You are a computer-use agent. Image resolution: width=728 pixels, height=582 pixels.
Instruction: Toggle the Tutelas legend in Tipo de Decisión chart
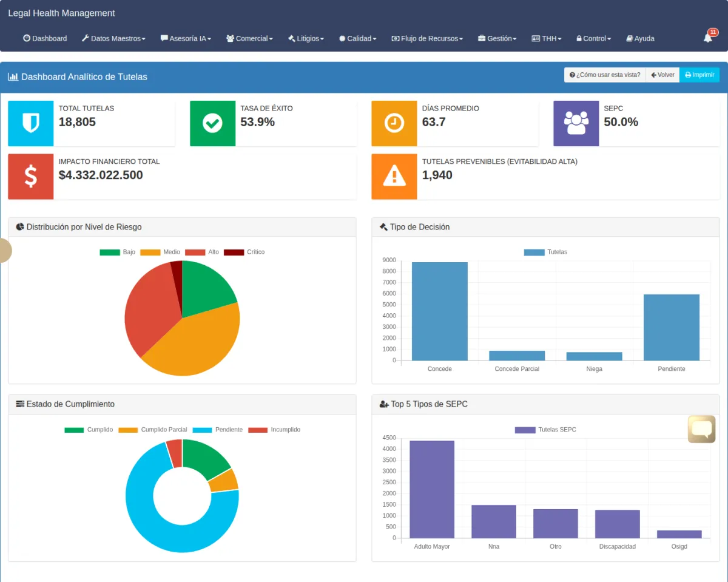[545, 252]
